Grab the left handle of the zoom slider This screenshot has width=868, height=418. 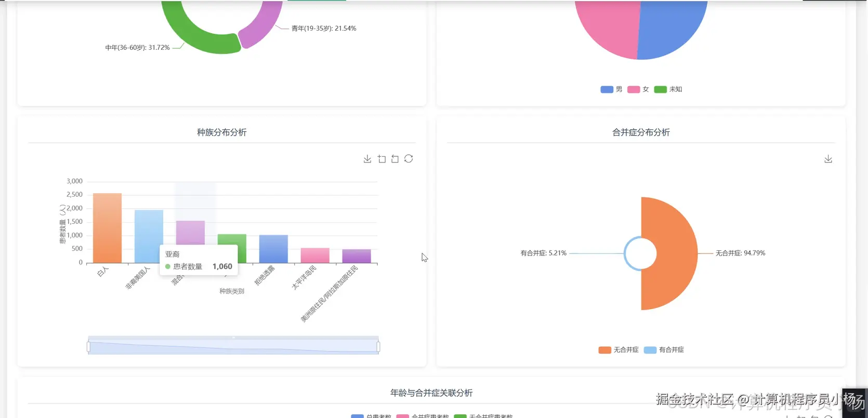pyautogui.click(x=88, y=346)
